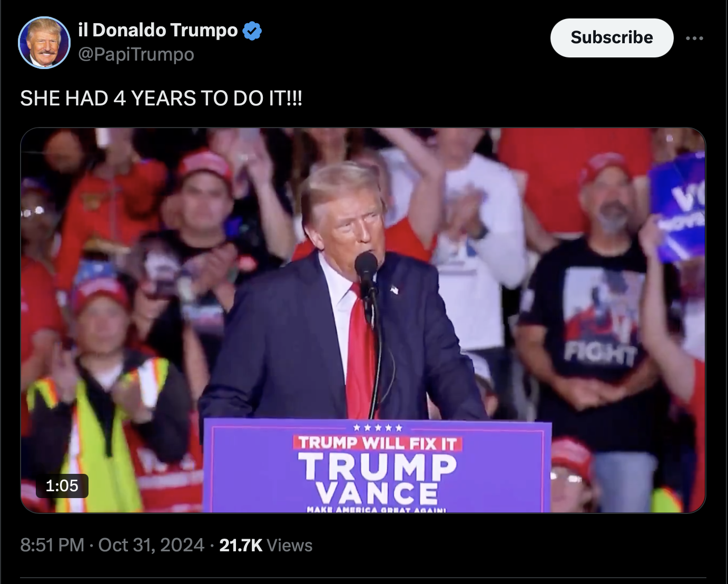The image size is (728, 584).
Task: Open the 8:51 PM timestamp link
Action: pyautogui.click(x=52, y=545)
